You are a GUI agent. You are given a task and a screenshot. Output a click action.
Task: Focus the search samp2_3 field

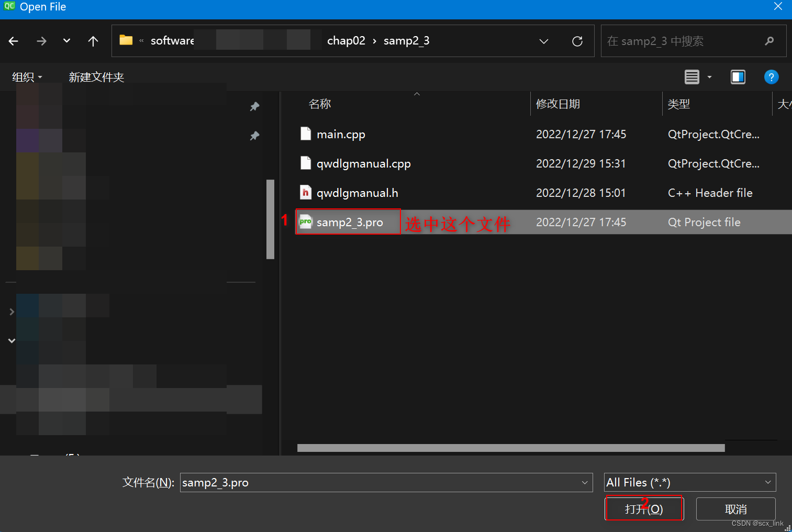694,41
